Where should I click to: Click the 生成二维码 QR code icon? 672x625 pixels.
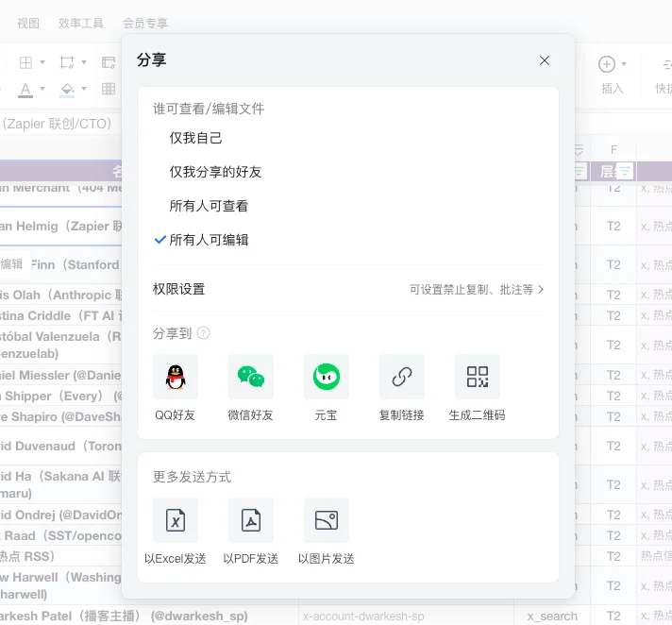pos(477,377)
